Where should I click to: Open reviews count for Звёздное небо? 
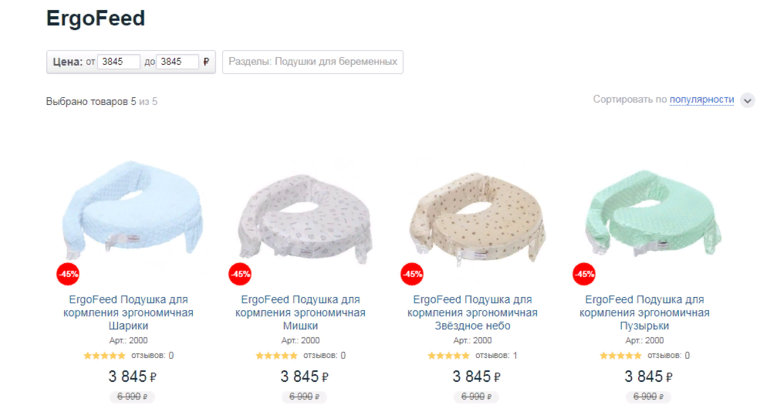coord(496,356)
